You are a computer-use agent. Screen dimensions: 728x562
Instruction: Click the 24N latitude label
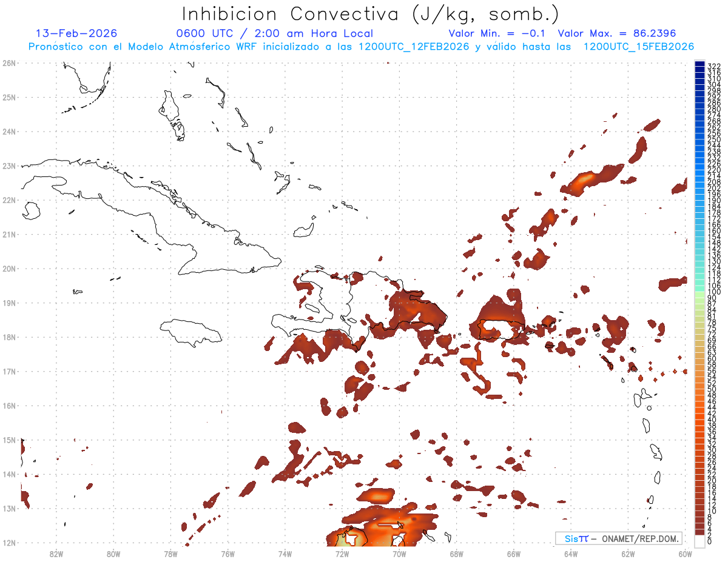tap(9, 132)
